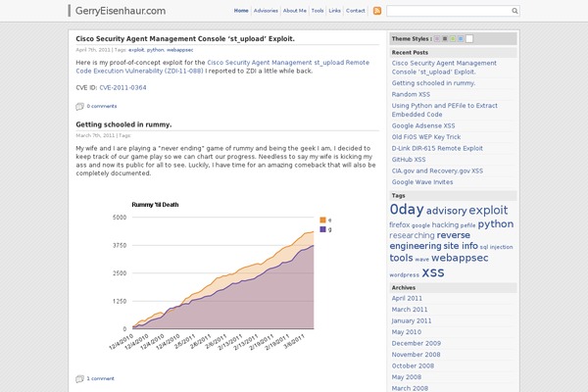Screen dimensions: 588x392
Task: Click the 'reverse engineering' tag
Action: [430, 240]
